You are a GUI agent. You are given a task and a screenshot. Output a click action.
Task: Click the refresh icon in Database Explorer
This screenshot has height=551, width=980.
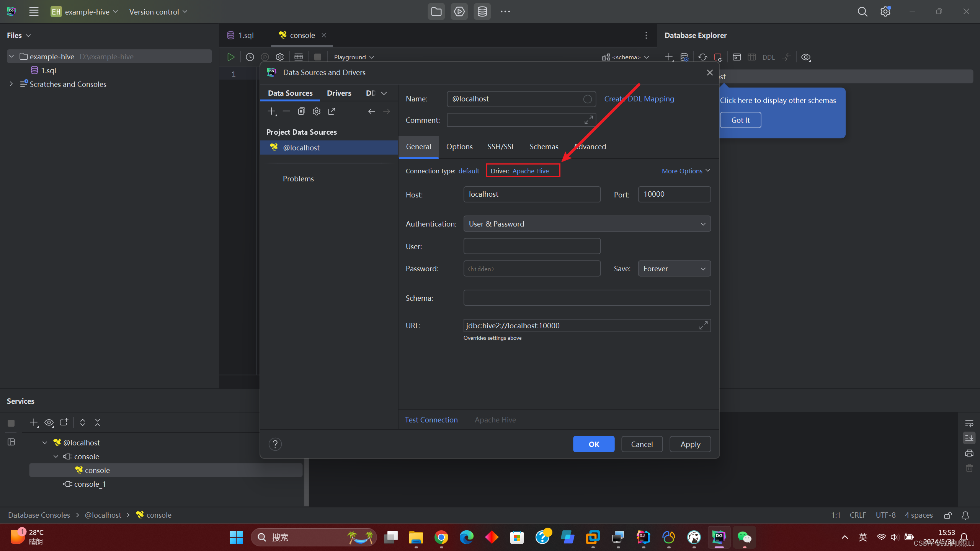(x=702, y=57)
